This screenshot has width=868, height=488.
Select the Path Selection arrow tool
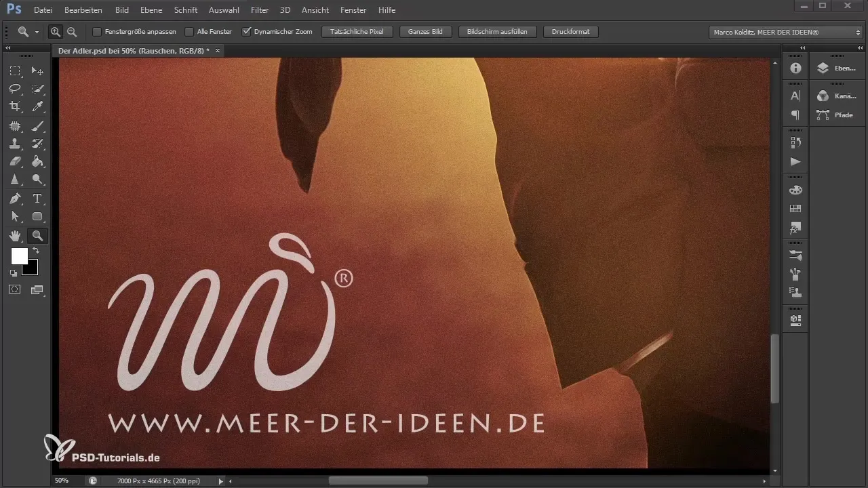pos(15,217)
